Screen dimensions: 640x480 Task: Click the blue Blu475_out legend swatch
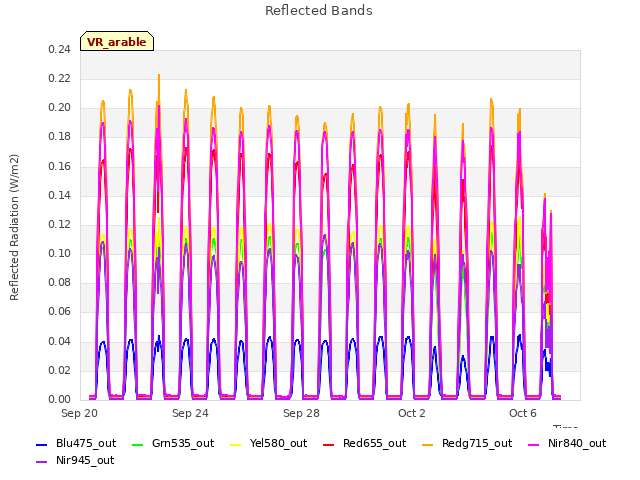tap(42, 444)
